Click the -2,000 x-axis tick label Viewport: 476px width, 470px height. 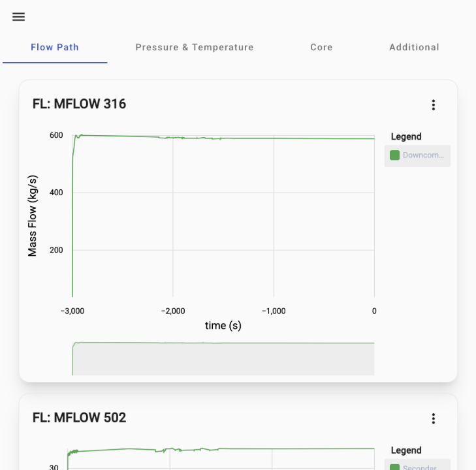pyautogui.click(x=173, y=311)
